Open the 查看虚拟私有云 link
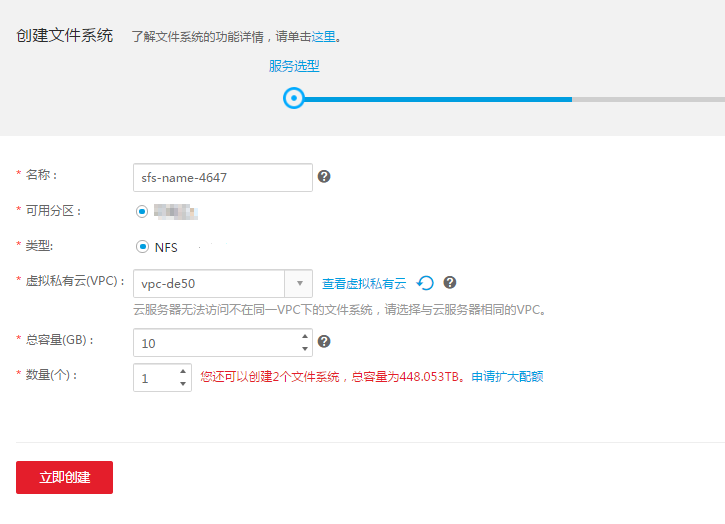The width and height of the screenshot is (725, 524). point(364,284)
